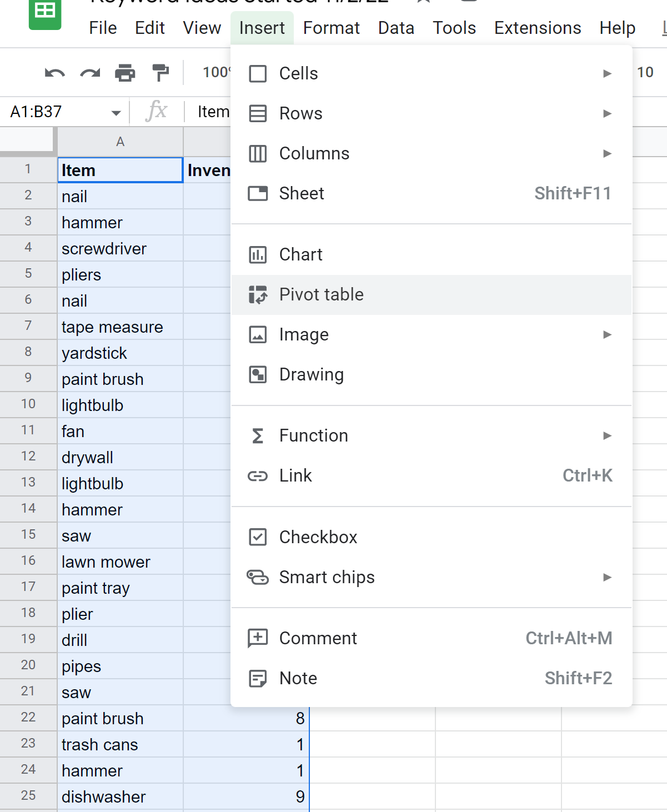Add a Comment from the Insert menu
This screenshot has width=667, height=812.
(318, 638)
